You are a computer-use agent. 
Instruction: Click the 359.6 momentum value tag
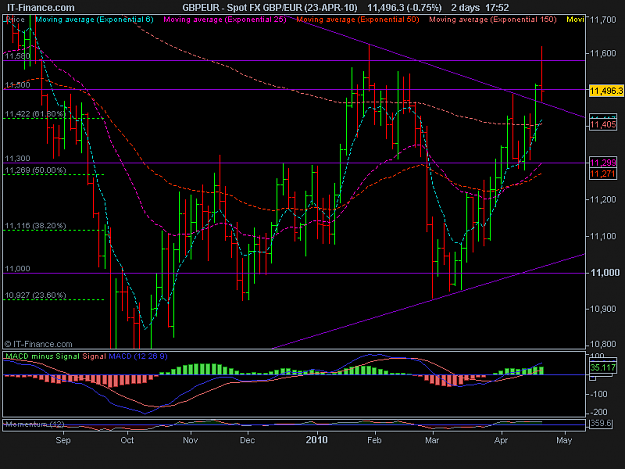[601, 423]
